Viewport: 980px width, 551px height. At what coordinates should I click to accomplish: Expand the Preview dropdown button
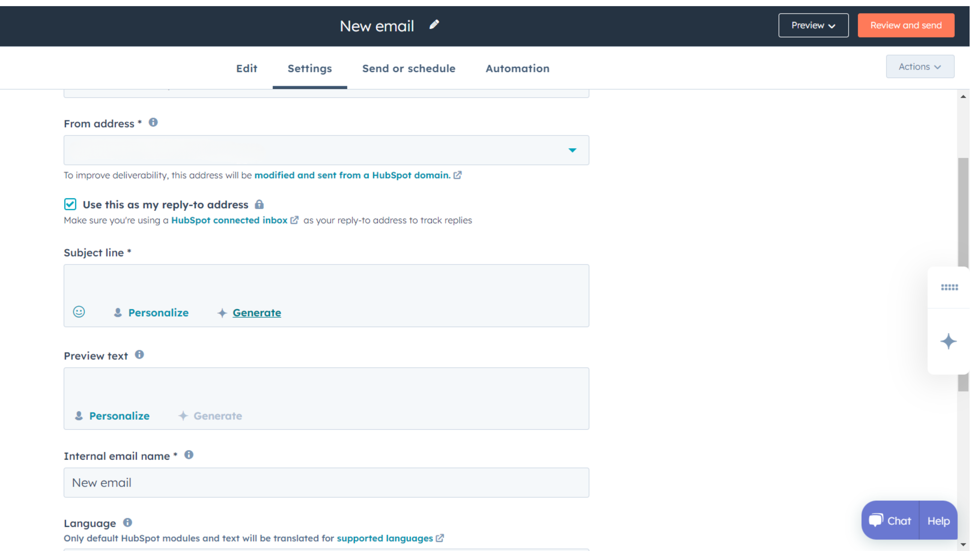[813, 26]
